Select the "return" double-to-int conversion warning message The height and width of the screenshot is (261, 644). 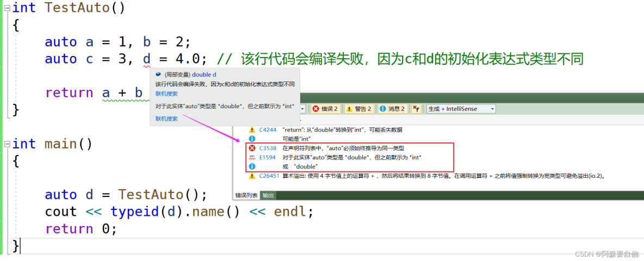coord(342,129)
